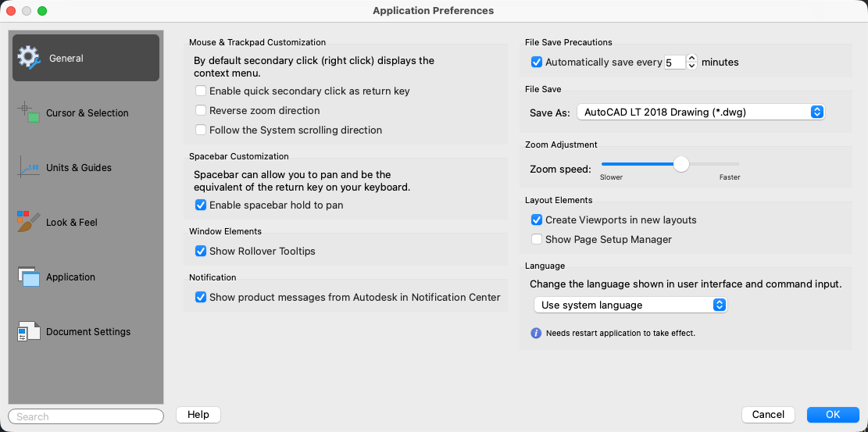Click the General gear icon
Image resolution: width=868 pixels, height=432 pixels.
(x=28, y=58)
